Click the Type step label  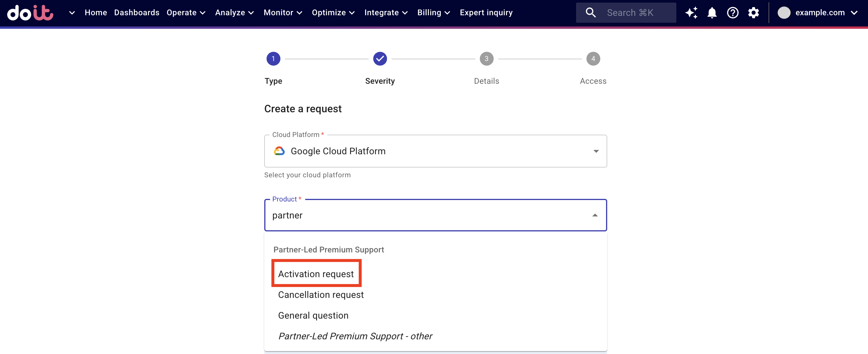coord(273,81)
